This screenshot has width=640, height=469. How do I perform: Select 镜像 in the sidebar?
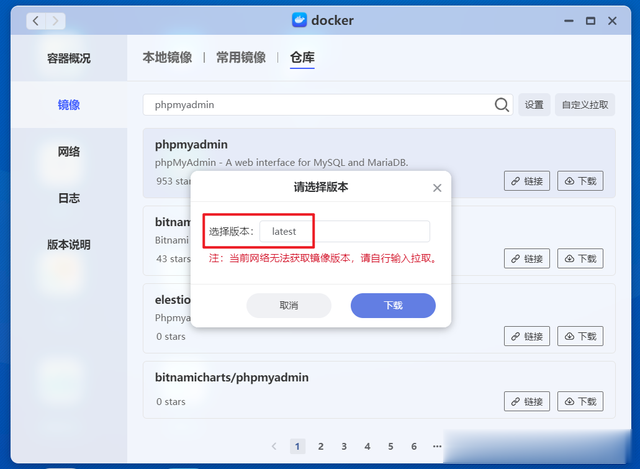coord(69,105)
